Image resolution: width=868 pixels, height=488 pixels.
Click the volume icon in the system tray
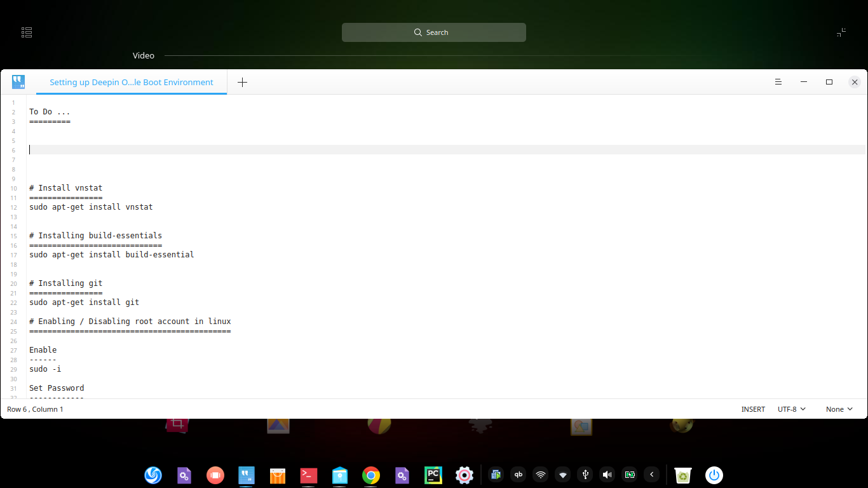coord(607,475)
